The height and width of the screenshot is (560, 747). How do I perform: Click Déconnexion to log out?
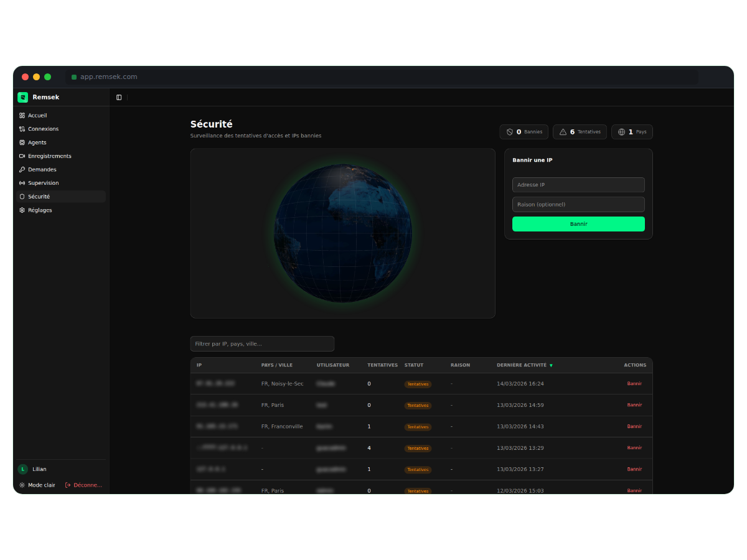[84, 485]
